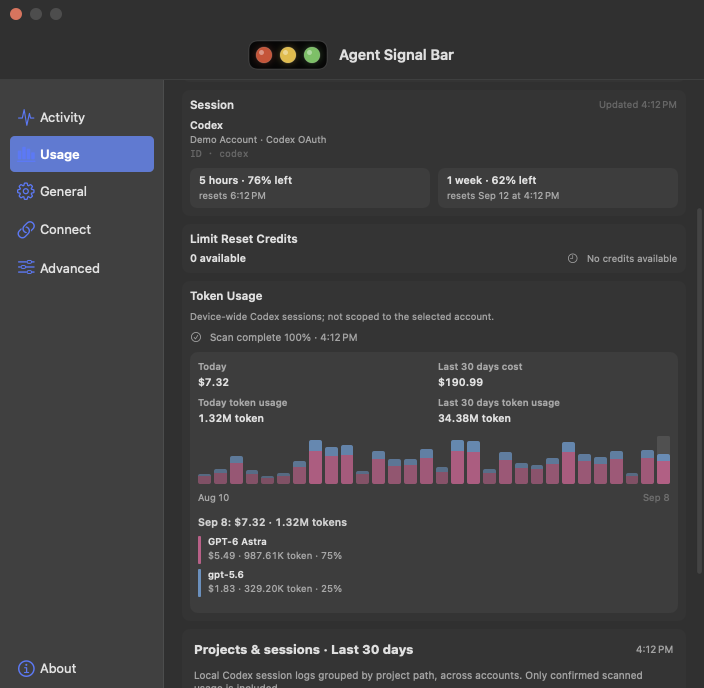Click the Advanced sliders icon
Image resolution: width=704 pixels, height=688 pixels.
point(26,267)
